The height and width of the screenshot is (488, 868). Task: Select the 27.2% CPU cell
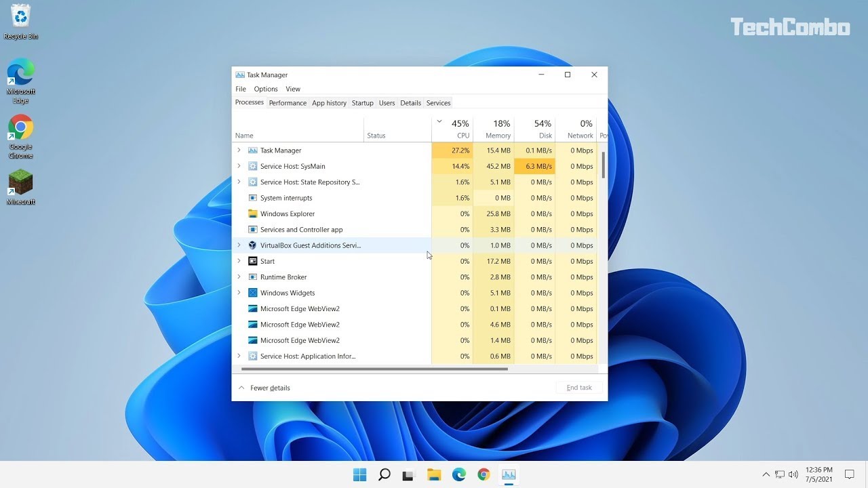coord(452,150)
